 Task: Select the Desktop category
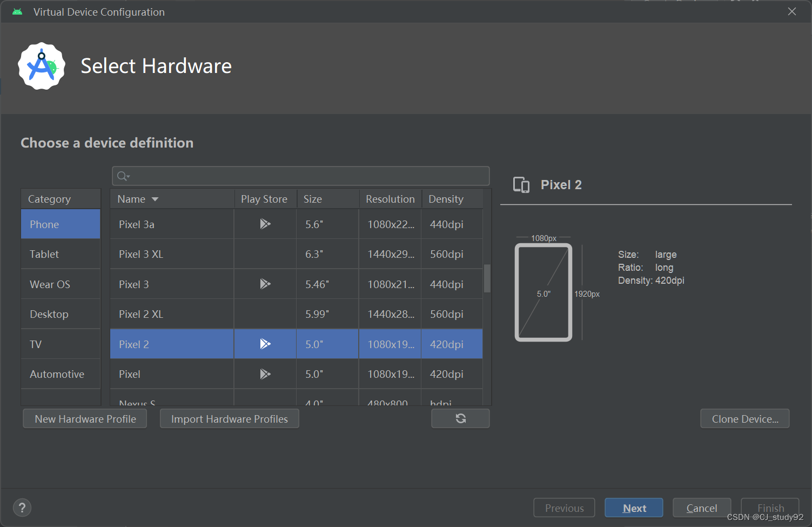61,314
